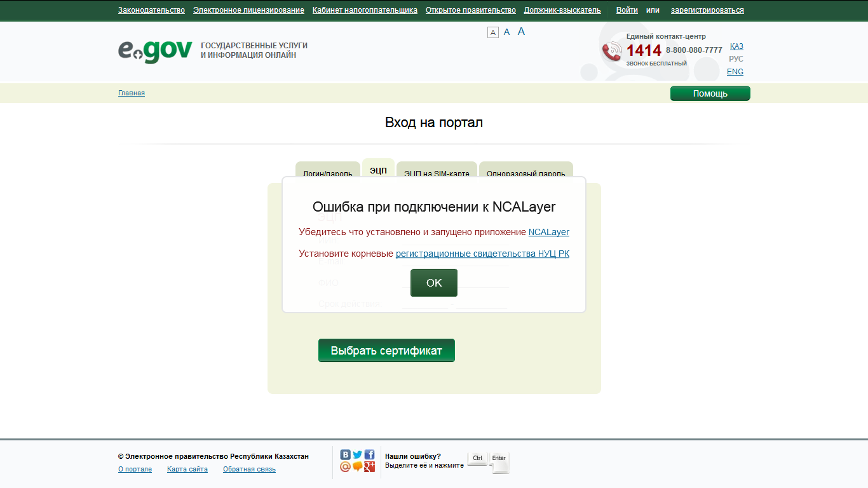
Task: Select the РУС language option
Action: (x=736, y=59)
